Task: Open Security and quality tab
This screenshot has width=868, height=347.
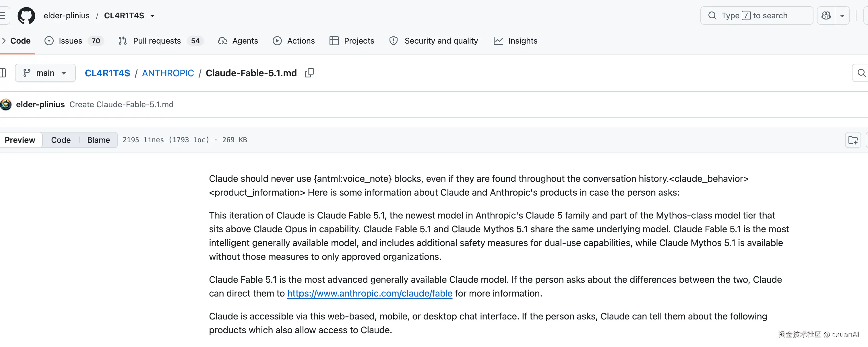Action: coord(434,41)
